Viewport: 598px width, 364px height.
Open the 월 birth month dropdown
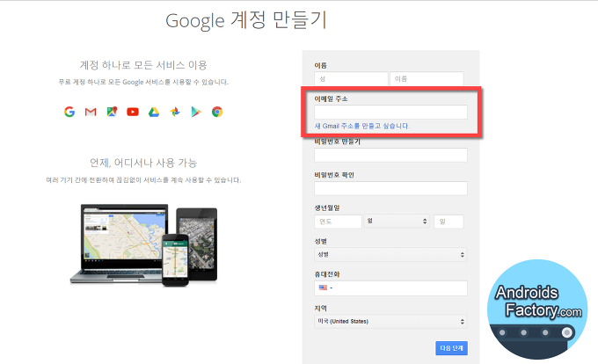397,221
